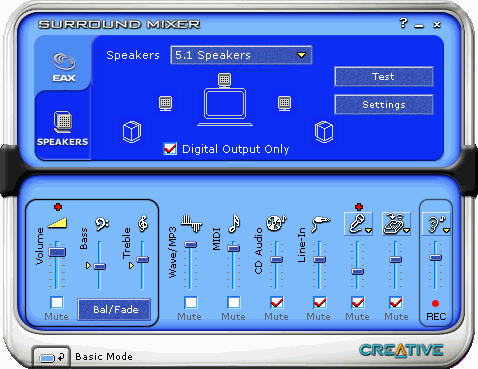Open speaker Settings
Viewport: 478px width, 369px height.
tap(384, 105)
